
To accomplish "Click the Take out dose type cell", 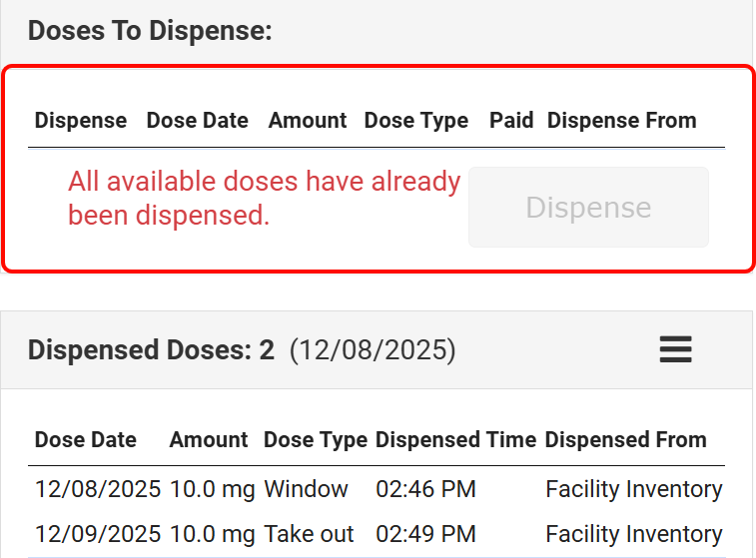I will [x=309, y=534].
